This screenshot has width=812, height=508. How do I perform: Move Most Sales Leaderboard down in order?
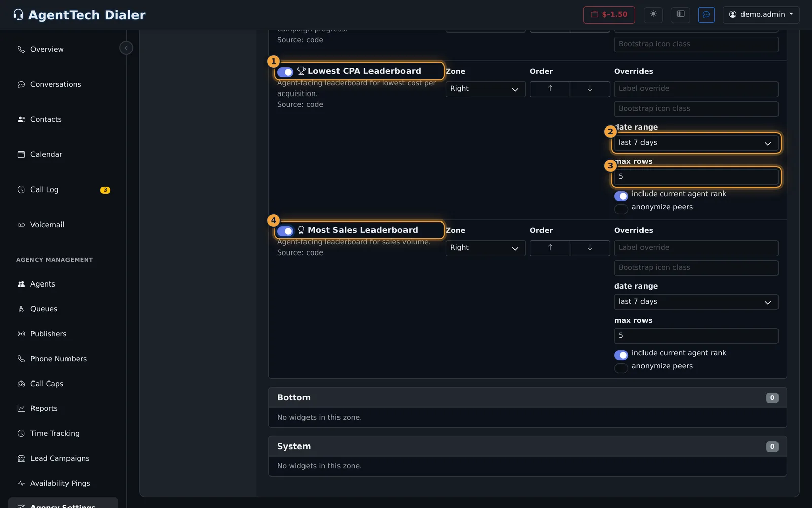590,248
